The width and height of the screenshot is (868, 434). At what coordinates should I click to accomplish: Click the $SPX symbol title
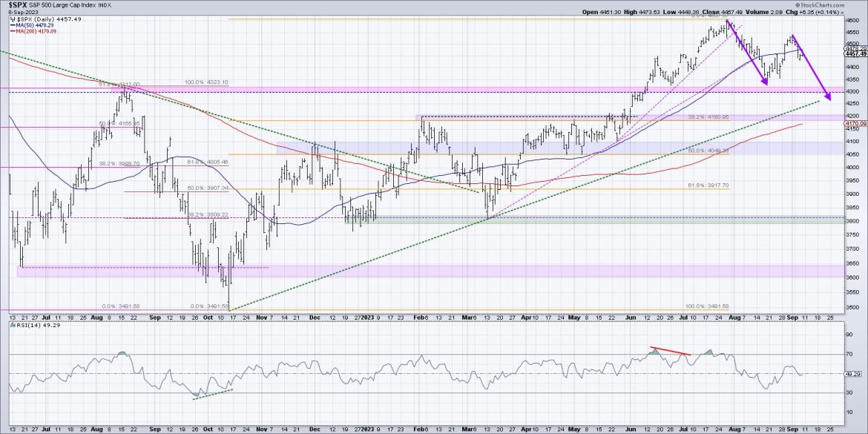19,4
